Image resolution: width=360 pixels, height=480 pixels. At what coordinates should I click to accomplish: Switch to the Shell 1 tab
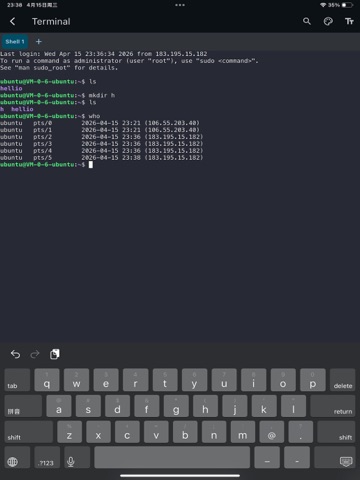tap(15, 42)
